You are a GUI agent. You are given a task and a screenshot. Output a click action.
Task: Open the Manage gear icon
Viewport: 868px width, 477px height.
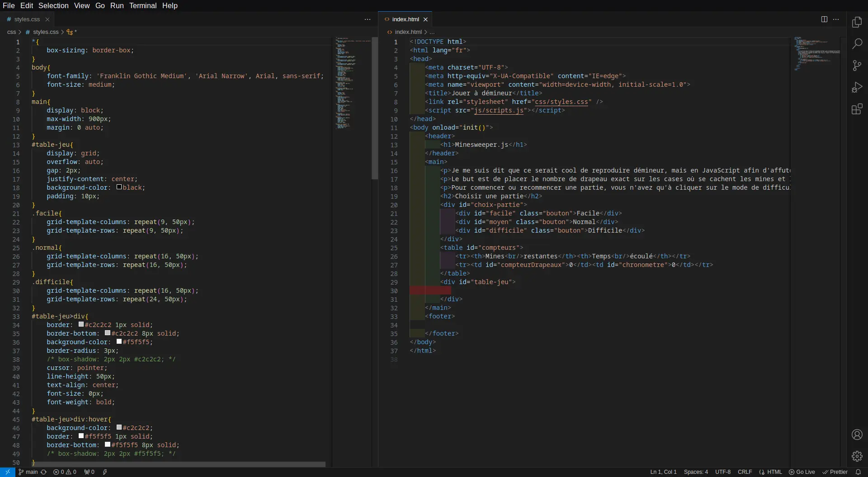tap(857, 456)
